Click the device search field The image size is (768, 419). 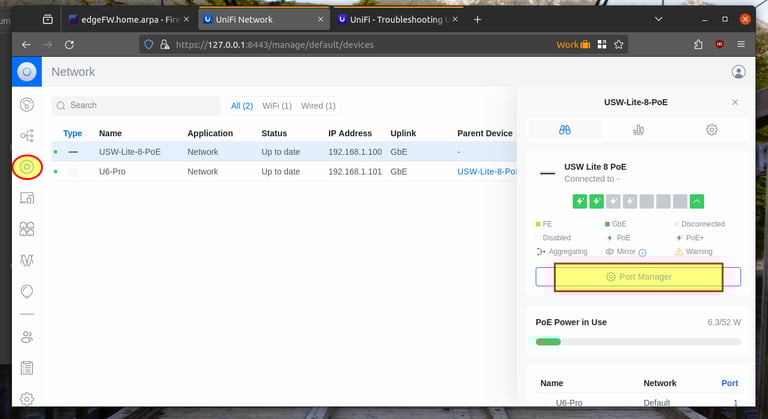136,105
